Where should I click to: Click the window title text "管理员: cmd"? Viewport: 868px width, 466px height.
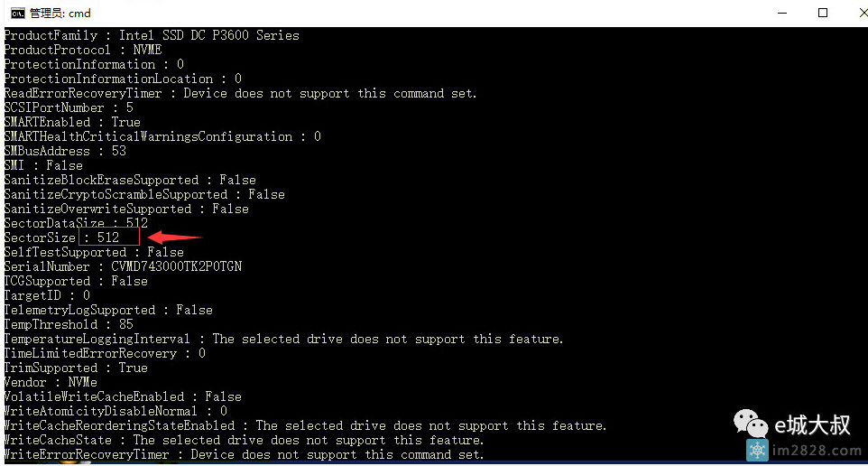tap(60, 13)
